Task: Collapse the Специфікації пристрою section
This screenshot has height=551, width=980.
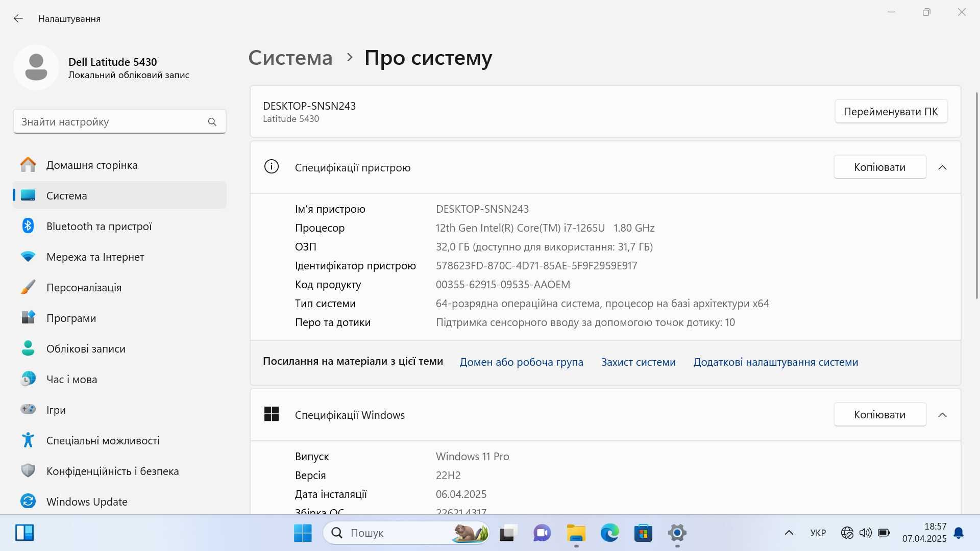Action: tap(942, 167)
